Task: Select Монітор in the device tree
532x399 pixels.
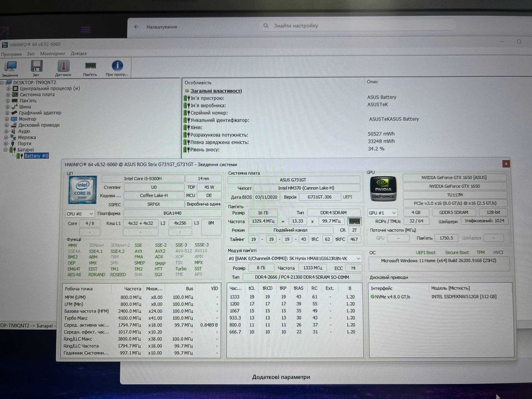Action: 27,119
